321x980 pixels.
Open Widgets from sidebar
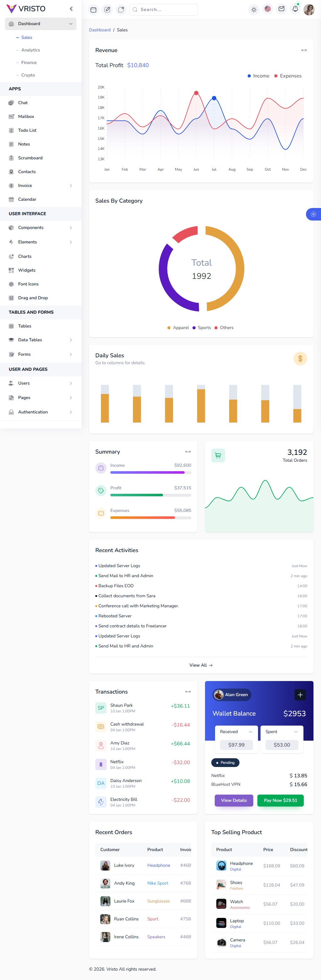point(41,270)
